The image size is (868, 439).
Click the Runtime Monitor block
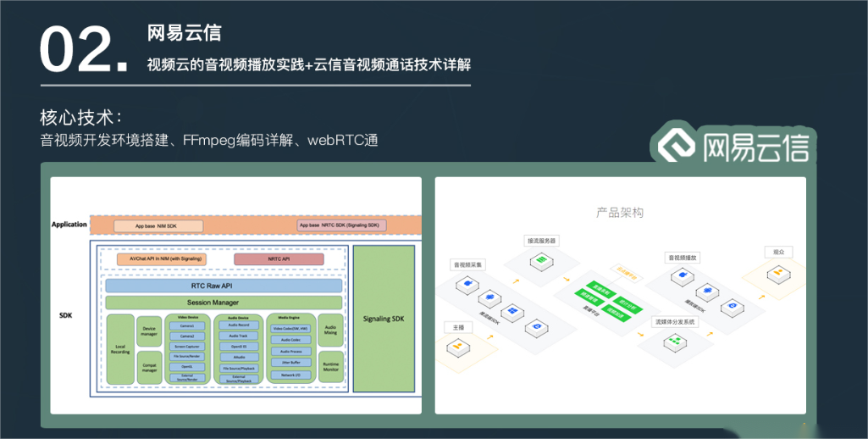pos(330,367)
